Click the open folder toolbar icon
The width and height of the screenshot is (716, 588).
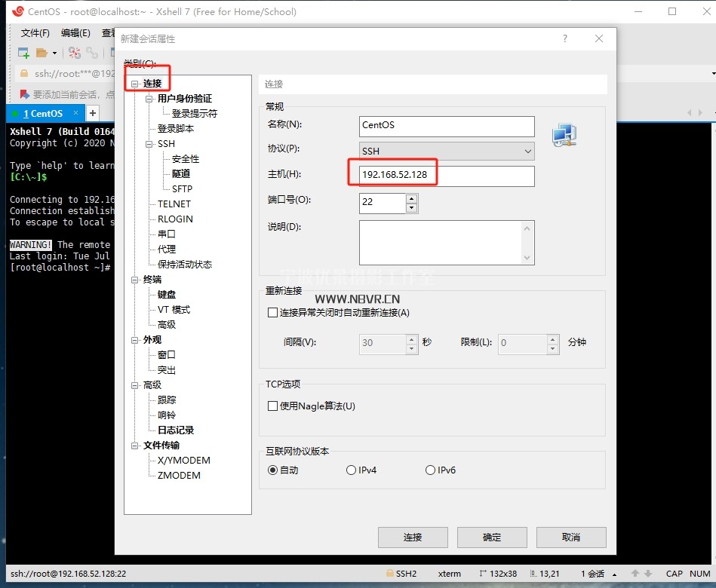[42, 53]
